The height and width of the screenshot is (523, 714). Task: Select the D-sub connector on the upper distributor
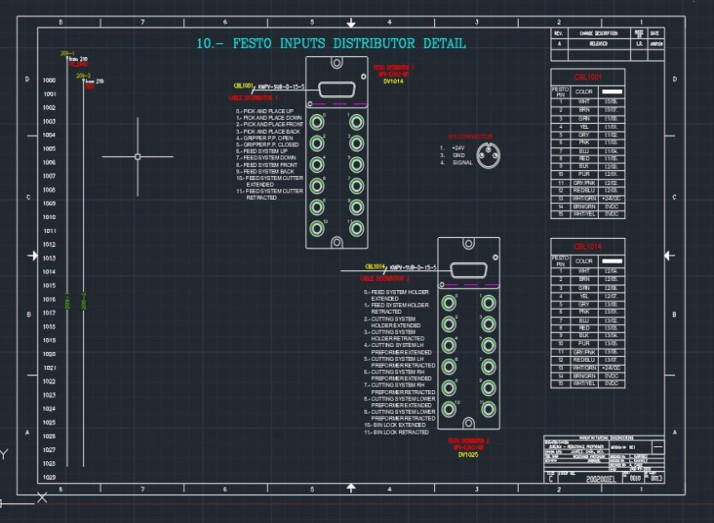click(x=335, y=91)
